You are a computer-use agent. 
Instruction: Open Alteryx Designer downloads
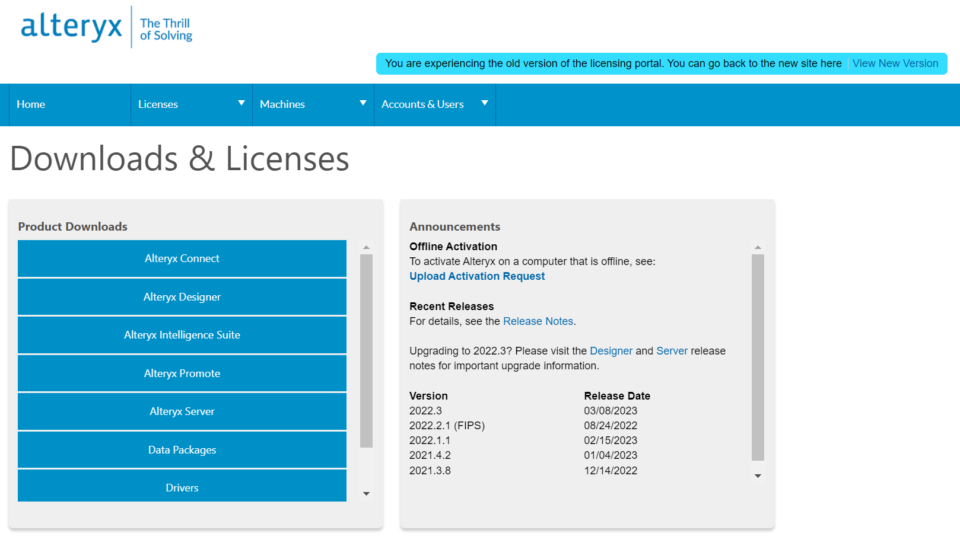[182, 297]
